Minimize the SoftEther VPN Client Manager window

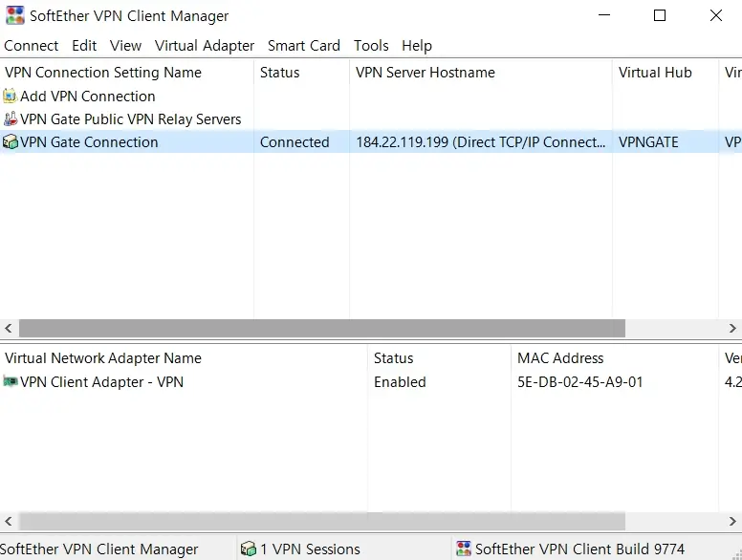point(604,15)
